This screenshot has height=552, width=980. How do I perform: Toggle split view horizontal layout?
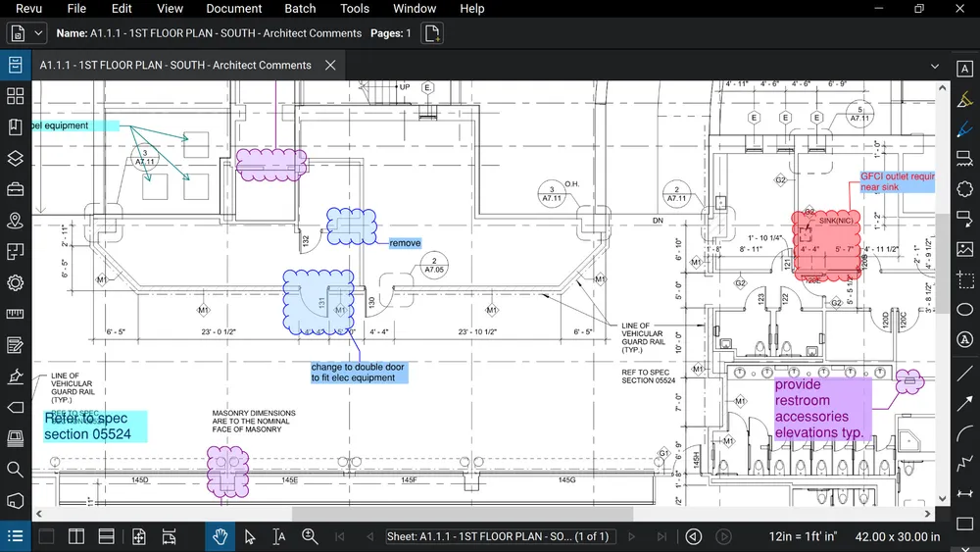click(x=107, y=536)
